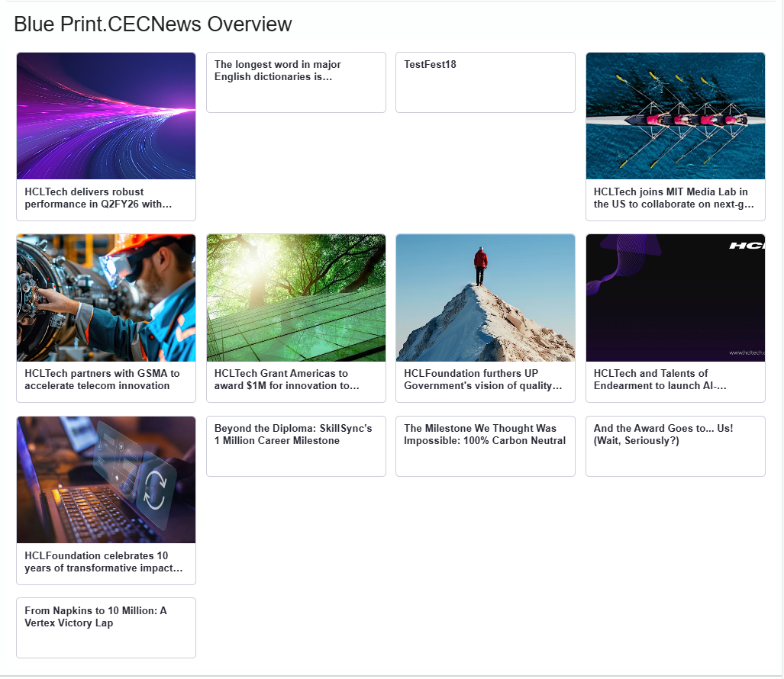The width and height of the screenshot is (784, 679).
Task: Open 'HCLFoundation furthers UP Government's vision' headline
Action: (483, 380)
